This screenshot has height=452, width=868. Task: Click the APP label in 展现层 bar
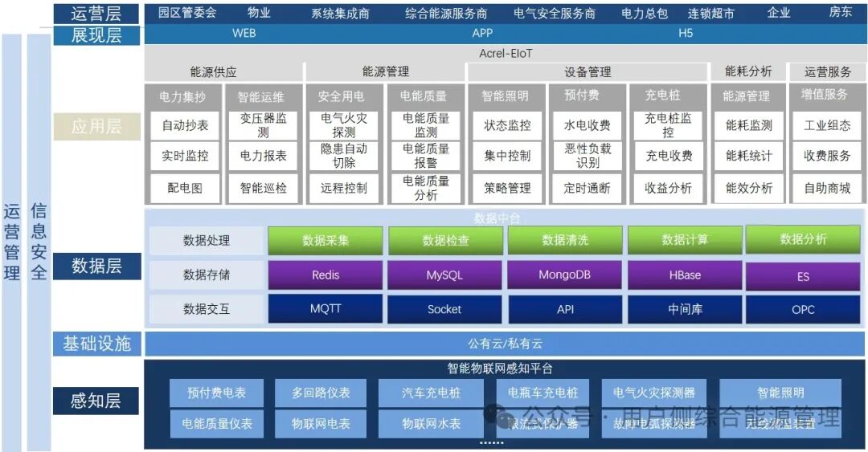coord(482,33)
